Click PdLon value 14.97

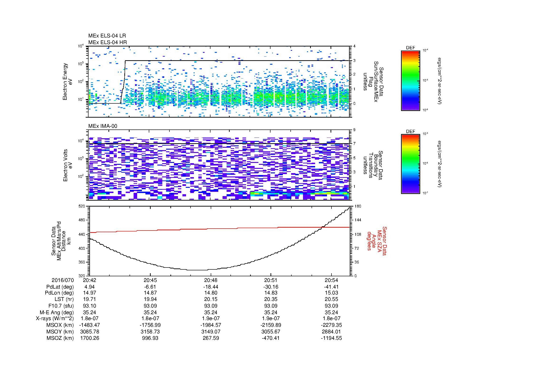[90, 293]
